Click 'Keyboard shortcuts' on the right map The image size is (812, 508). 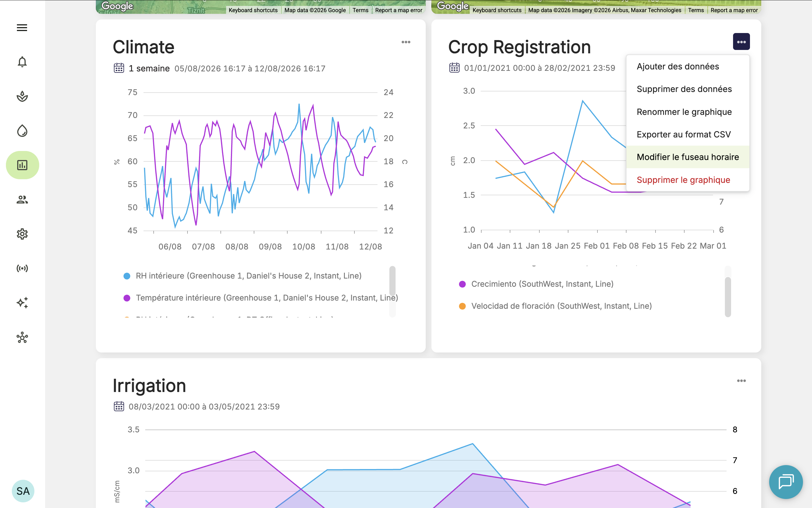coord(497,10)
